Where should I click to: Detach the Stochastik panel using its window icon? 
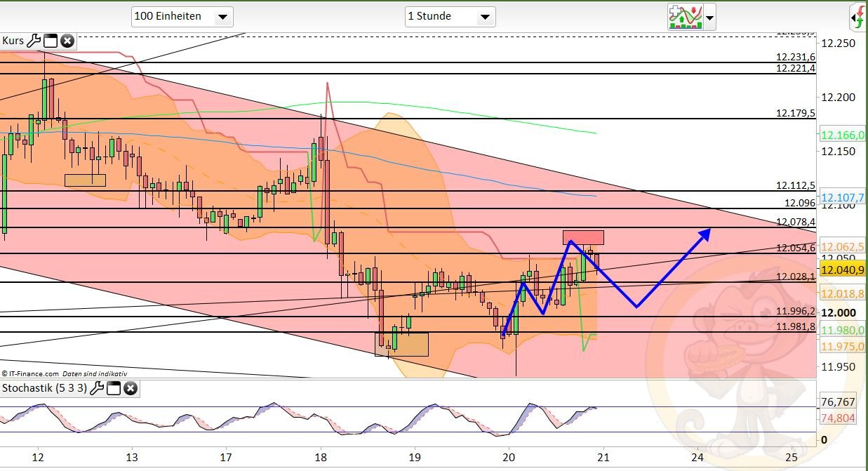(114, 388)
